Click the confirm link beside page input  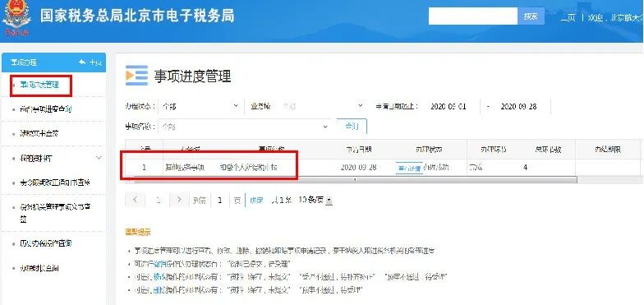(256, 201)
